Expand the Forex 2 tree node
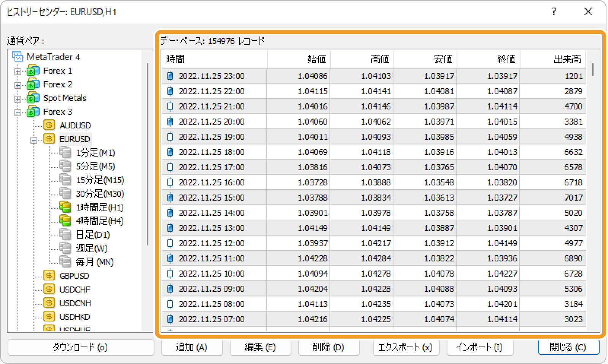 [18, 85]
